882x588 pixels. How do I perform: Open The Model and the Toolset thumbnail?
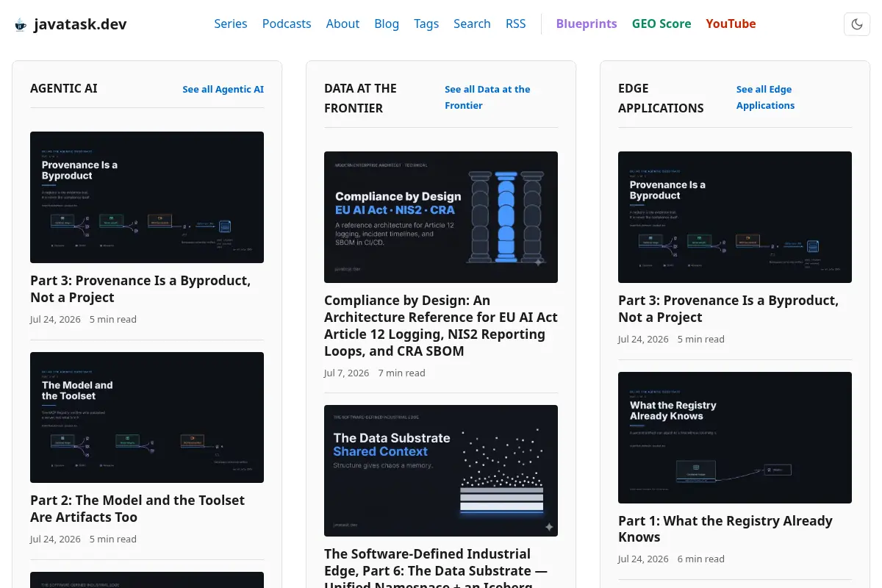(147, 417)
